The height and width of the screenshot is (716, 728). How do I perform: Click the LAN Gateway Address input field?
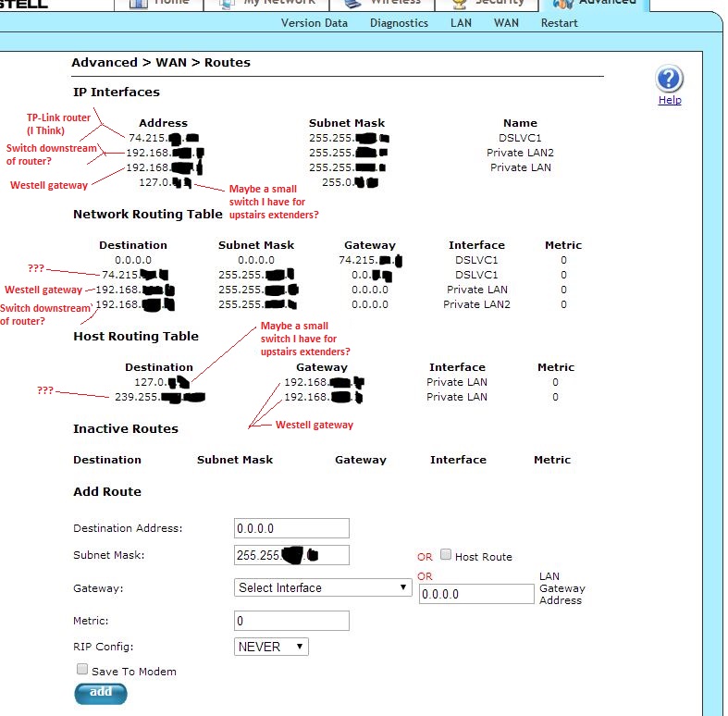tap(476, 594)
